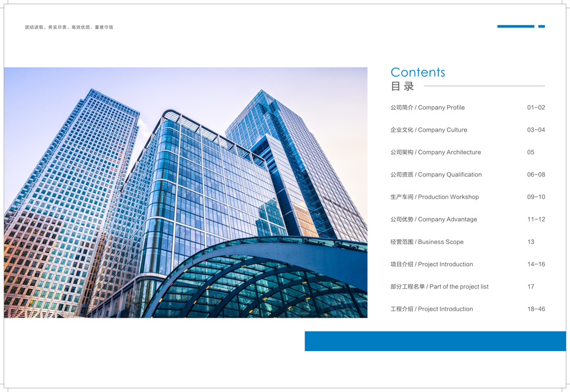This screenshot has height=392, width=570.
Task: Jump to the Production Workshop entry
Action: coord(434,197)
